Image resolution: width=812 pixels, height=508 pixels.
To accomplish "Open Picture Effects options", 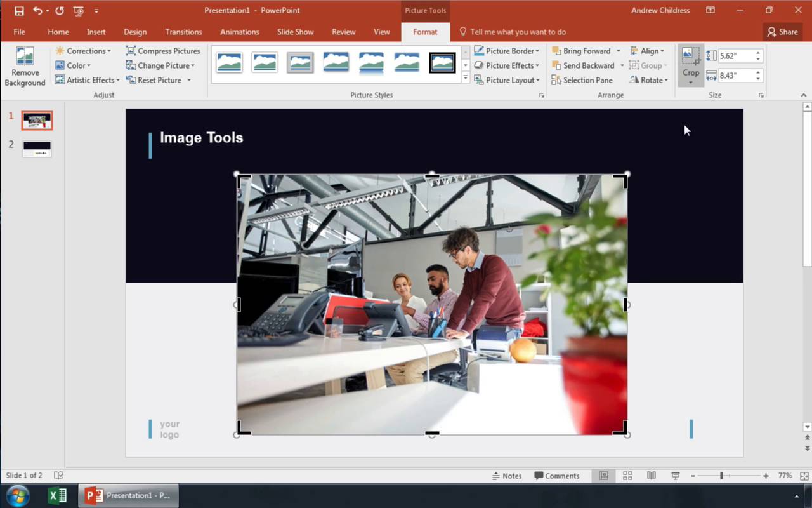I will tap(507, 65).
